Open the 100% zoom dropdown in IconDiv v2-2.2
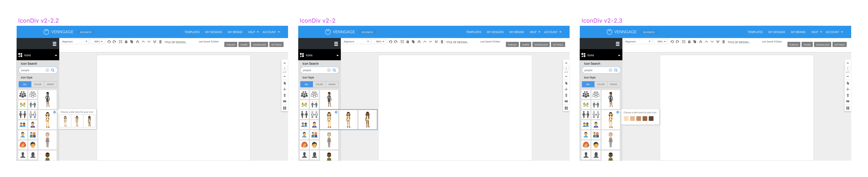This screenshot has width=868, height=177. point(97,41)
